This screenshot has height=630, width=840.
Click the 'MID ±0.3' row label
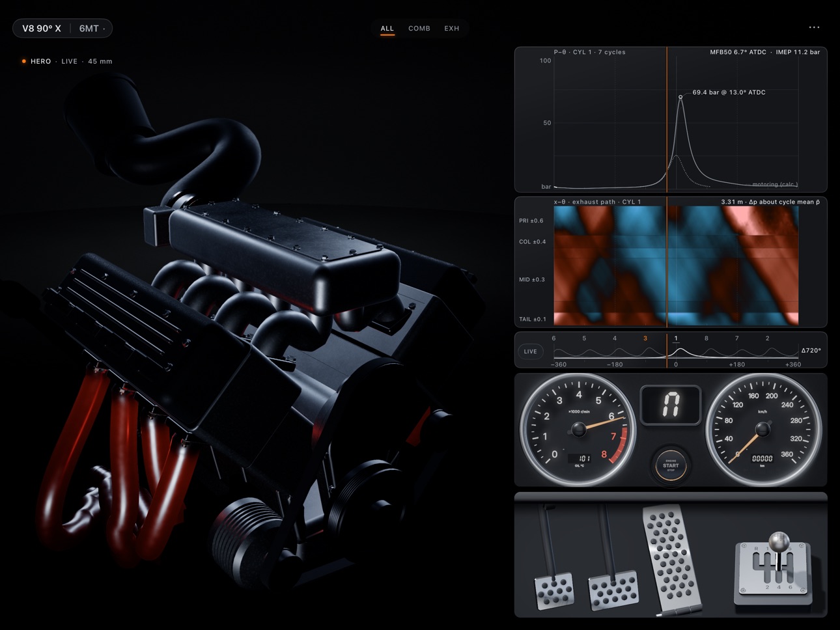[x=531, y=279]
